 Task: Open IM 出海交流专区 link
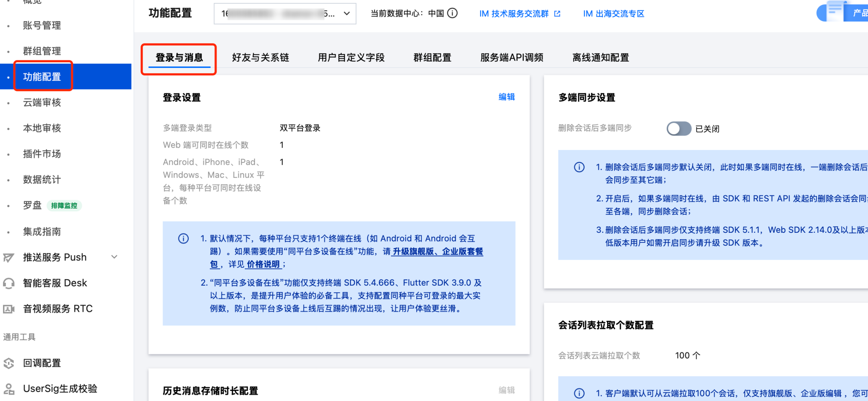(613, 14)
